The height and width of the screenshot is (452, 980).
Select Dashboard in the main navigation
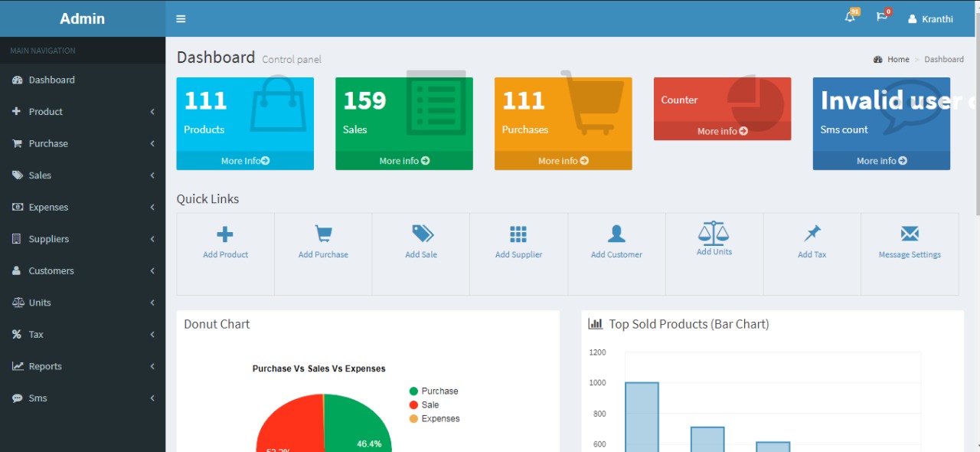(51, 80)
